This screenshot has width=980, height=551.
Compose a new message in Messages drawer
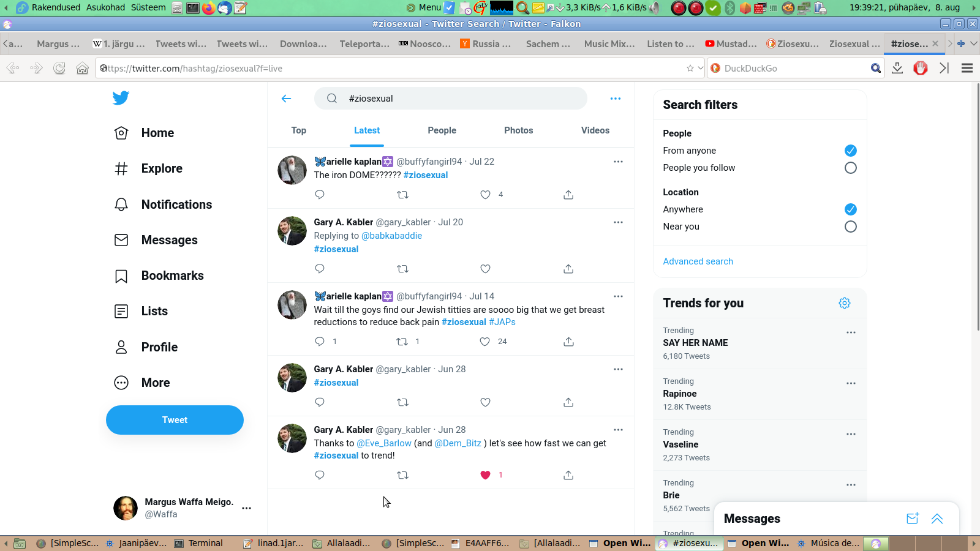[913, 519]
